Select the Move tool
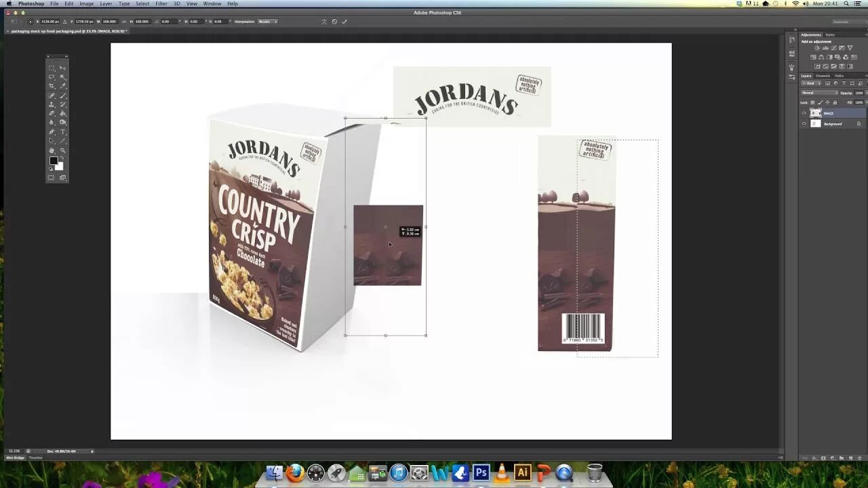Screen dimensions: 868x488 pos(63,68)
